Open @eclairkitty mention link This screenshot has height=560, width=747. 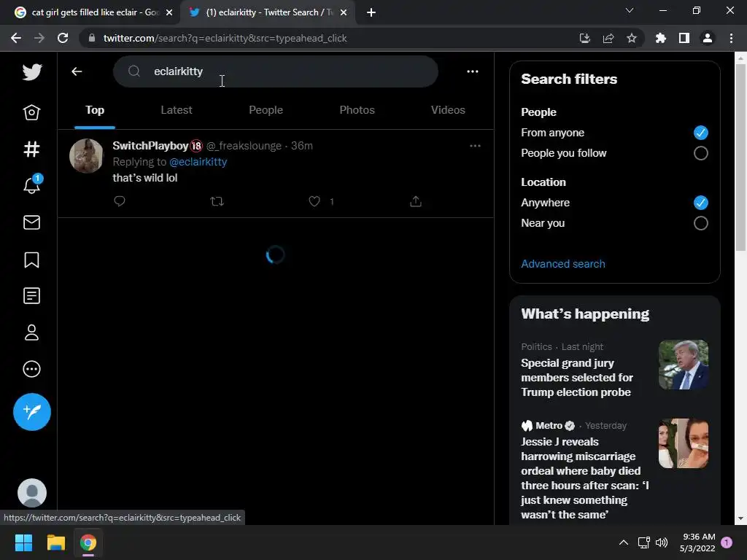(198, 162)
